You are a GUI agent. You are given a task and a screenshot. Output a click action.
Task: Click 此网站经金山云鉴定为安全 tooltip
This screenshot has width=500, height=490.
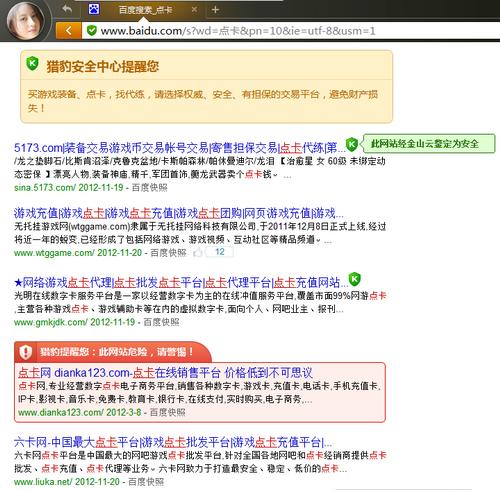(x=428, y=144)
